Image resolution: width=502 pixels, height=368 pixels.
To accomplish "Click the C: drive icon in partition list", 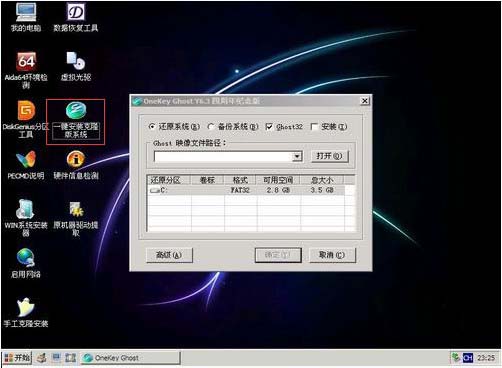I will [x=155, y=190].
